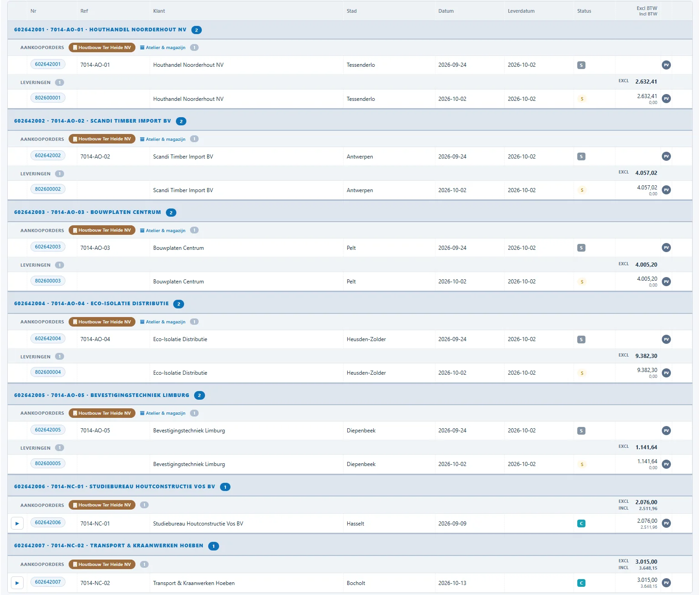Screen dimensions: 700x595
Task: Click the yellow S status on delivery 802600004
Action: [x=582, y=373]
